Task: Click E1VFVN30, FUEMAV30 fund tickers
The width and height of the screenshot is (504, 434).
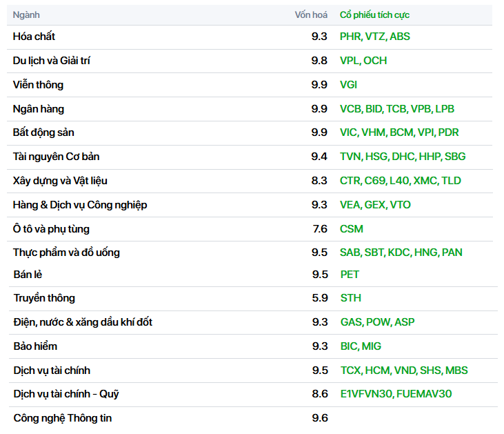Action: click(396, 394)
